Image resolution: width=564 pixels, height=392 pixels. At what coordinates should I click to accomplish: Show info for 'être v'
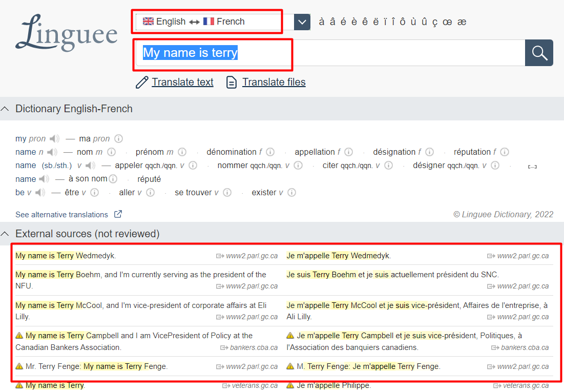pyautogui.click(x=95, y=193)
